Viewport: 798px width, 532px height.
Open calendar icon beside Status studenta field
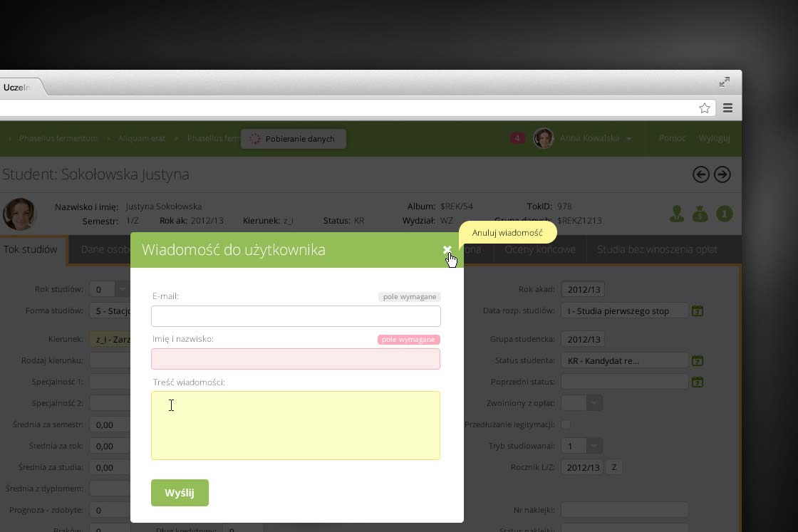point(698,361)
